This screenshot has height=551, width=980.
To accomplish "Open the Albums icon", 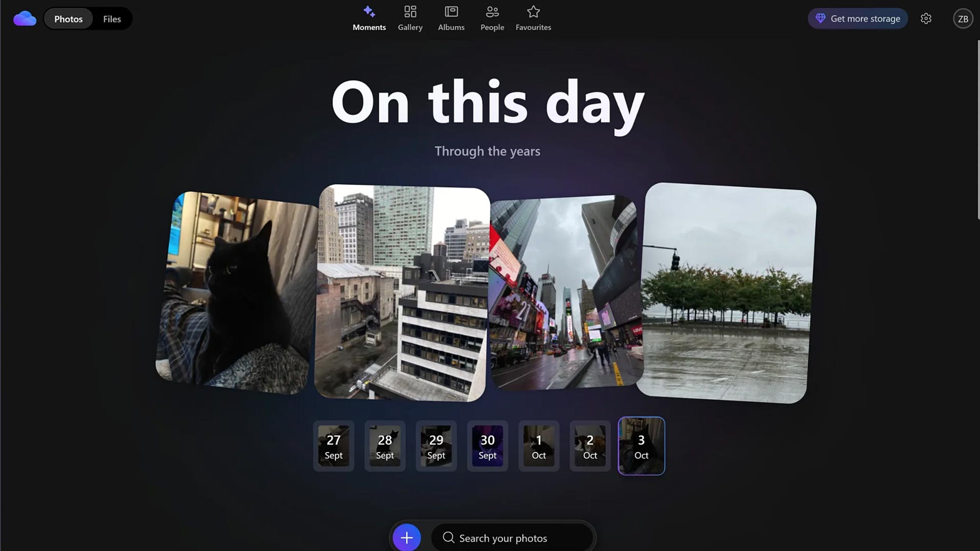I will (x=451, y=12).
